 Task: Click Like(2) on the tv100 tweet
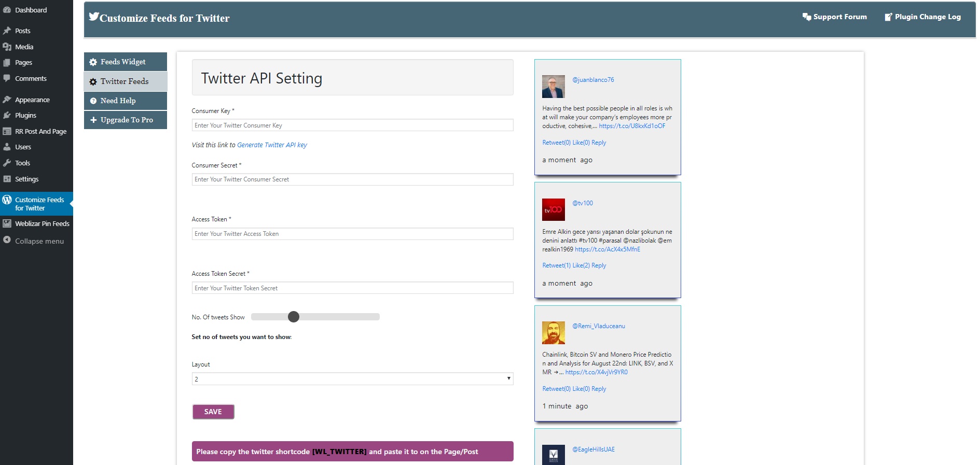point(581,265)
